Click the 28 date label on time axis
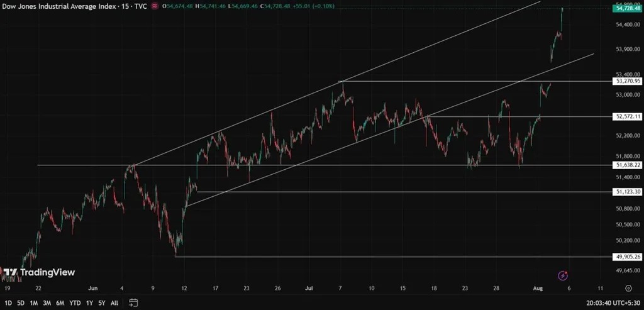Image resolution: width=644 pixels, height=310 pixels. 496,288
